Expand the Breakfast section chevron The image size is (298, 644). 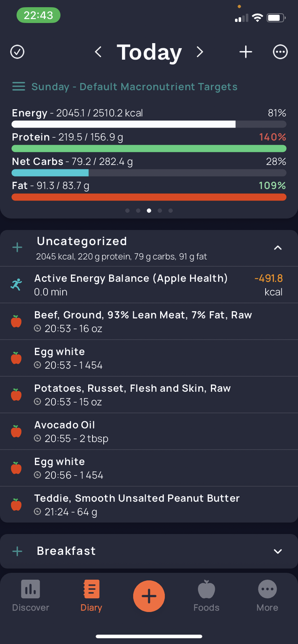tap(278, 551)
